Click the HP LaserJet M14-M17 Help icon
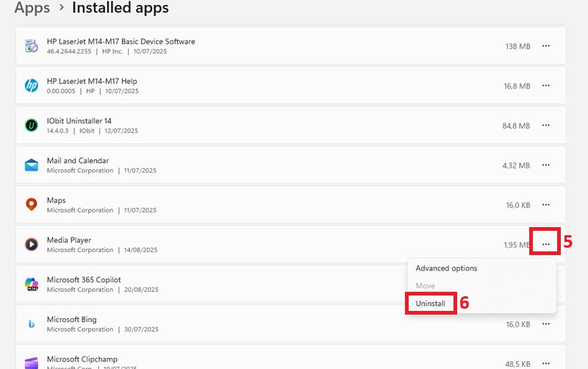This screenshot has height=369, width=588. point(32,85)
